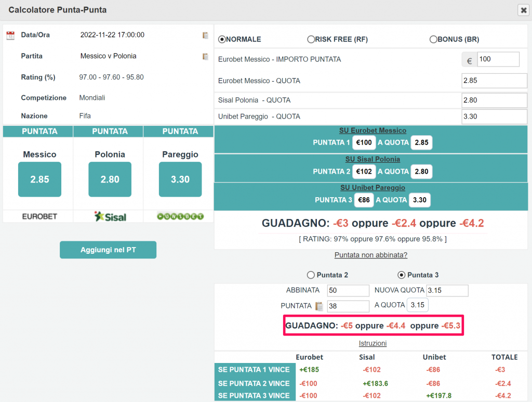Viewport: 532px width, 402px height.
Task: Focus the Eurobet Messico QUOTA field
Action: [x=495, y=81]
